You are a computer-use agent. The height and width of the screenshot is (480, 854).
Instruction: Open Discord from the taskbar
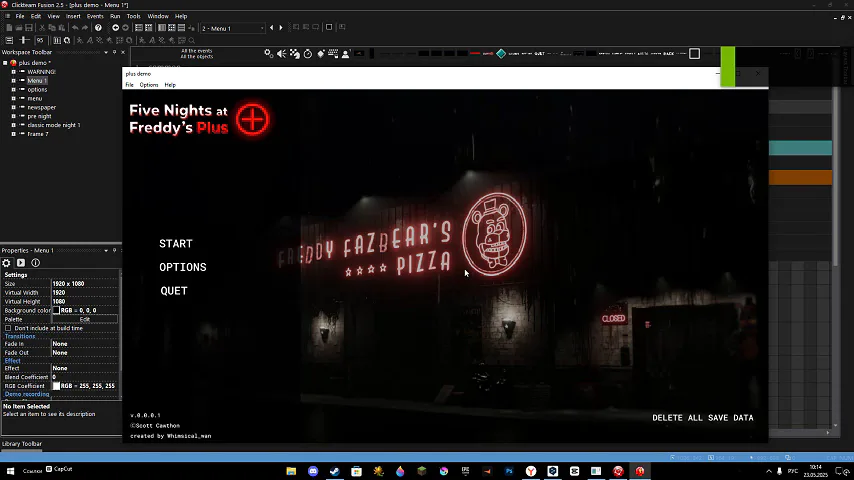pos(313,471)
